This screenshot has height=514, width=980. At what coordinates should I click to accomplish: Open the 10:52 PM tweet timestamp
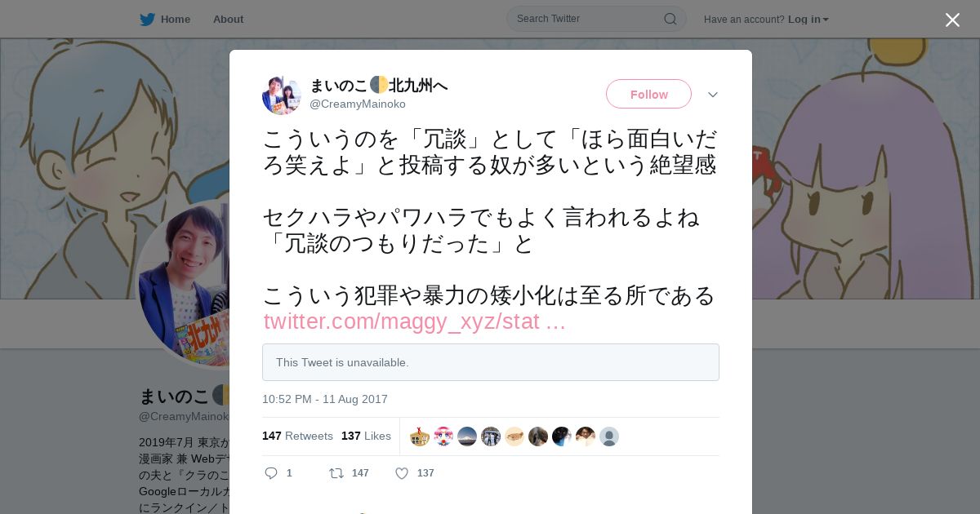click(325, 399)
